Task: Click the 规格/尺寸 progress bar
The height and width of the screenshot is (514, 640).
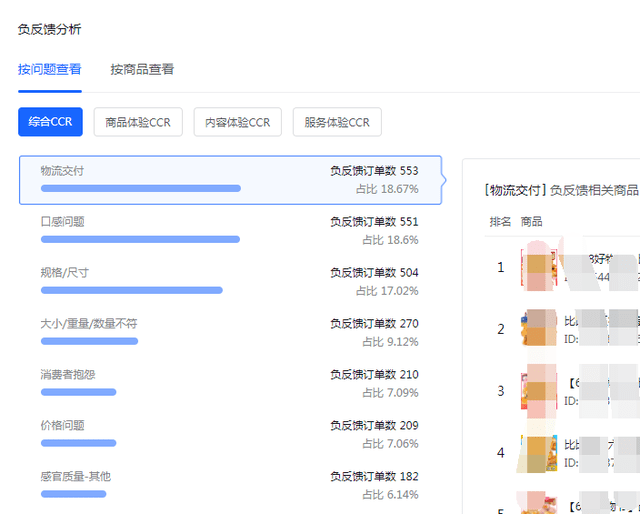Action: click(131, 290)
